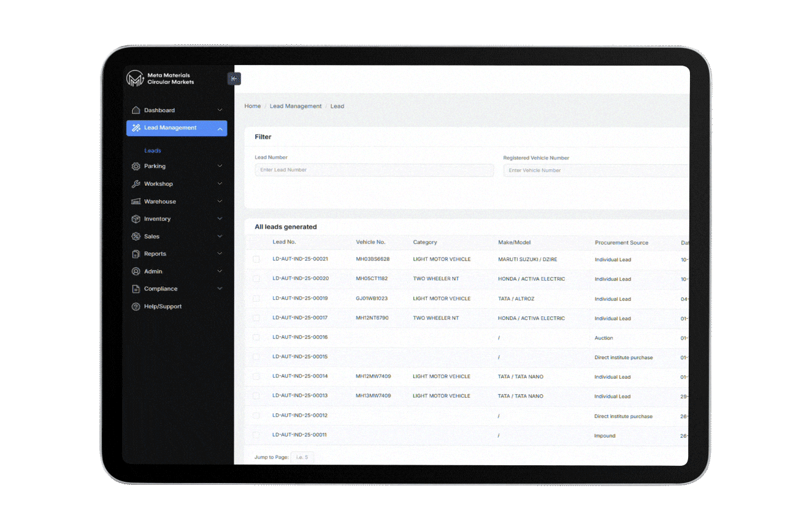
Task: Expand the Reports chevron
Action: coord(220,254)
